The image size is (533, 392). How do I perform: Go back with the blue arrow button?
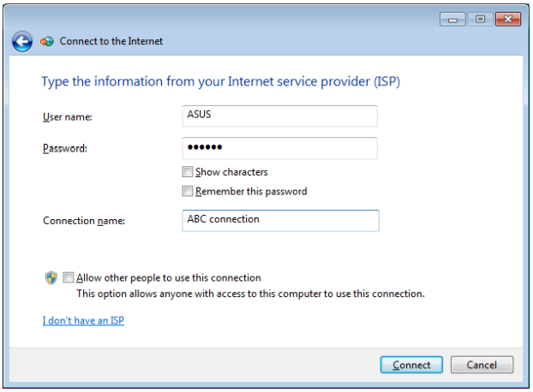pyautogui.click(x=22, y=42)
